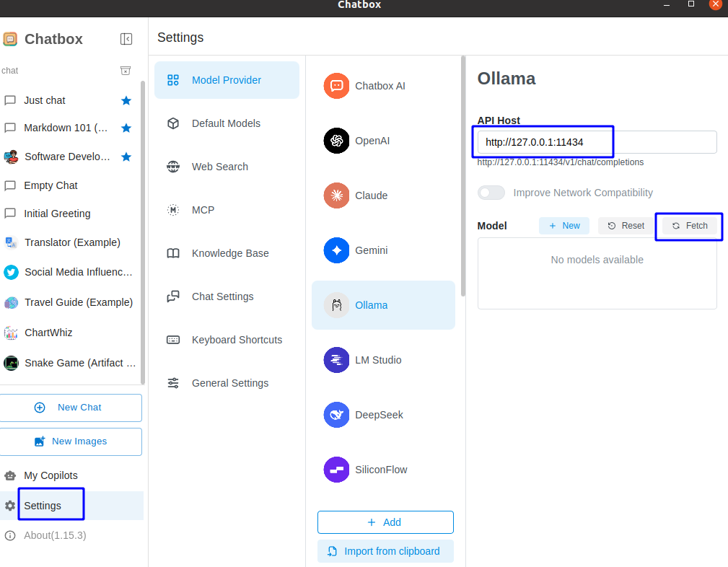Open the Empty Chat conversation
Image resolution: width=728 pixels, height=567 pixels.
(x=71, y=185)
